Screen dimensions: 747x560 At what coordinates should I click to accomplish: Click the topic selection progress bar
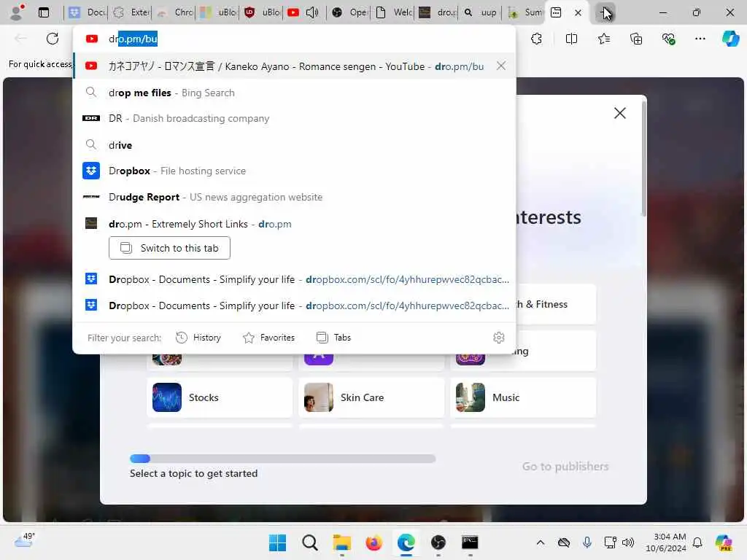click(282, 459)
